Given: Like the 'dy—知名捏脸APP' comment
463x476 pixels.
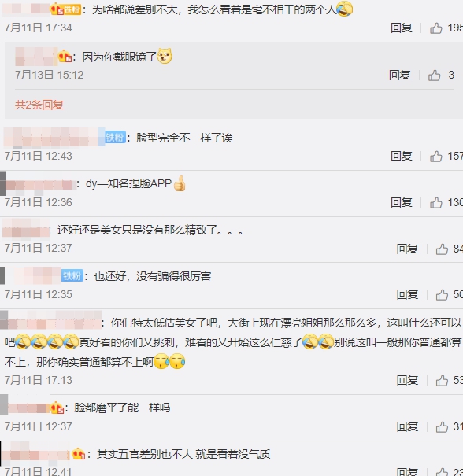Looking at the screenshot, I should 436,203.
